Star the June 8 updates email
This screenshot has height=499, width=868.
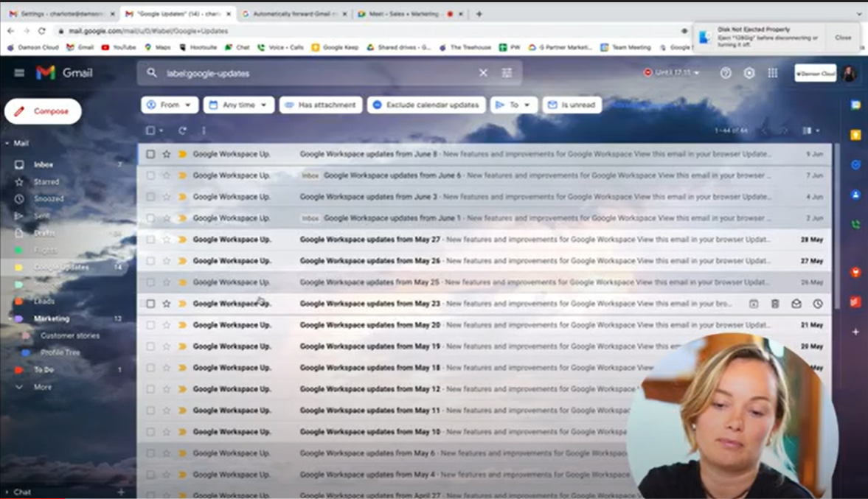click(167, 154)
